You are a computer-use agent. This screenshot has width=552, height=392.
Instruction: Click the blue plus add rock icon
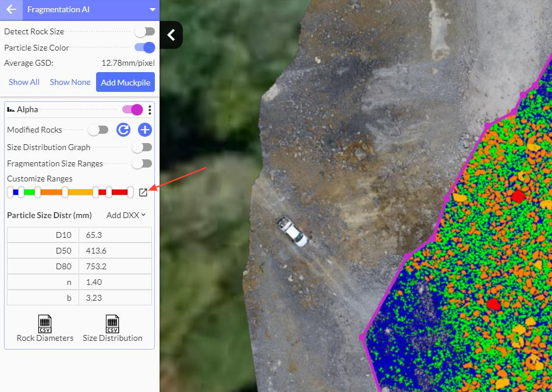tap(144, 130)
